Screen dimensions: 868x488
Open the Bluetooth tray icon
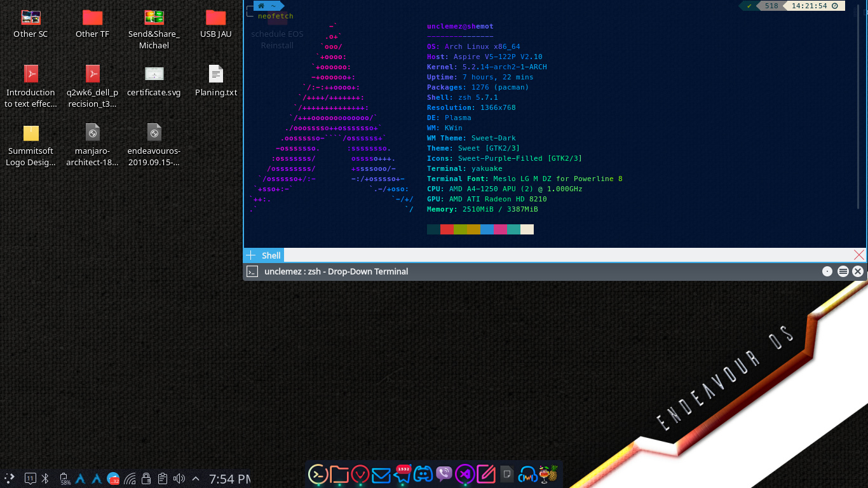(45, 478)
